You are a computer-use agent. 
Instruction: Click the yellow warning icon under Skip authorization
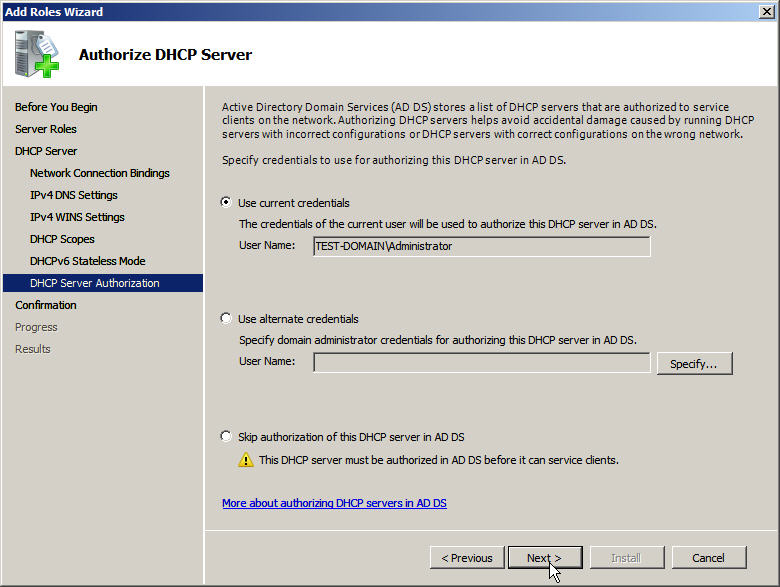click(246, 460)
